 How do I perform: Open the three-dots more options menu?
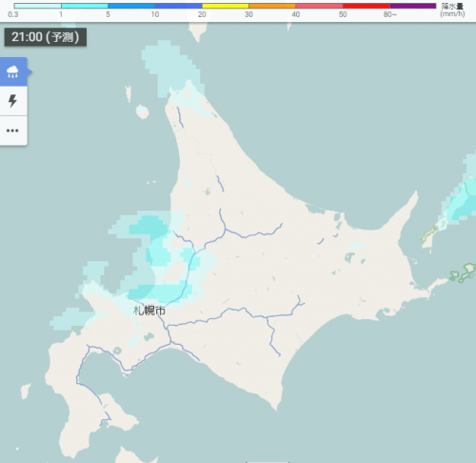click(x=13, y=131)
